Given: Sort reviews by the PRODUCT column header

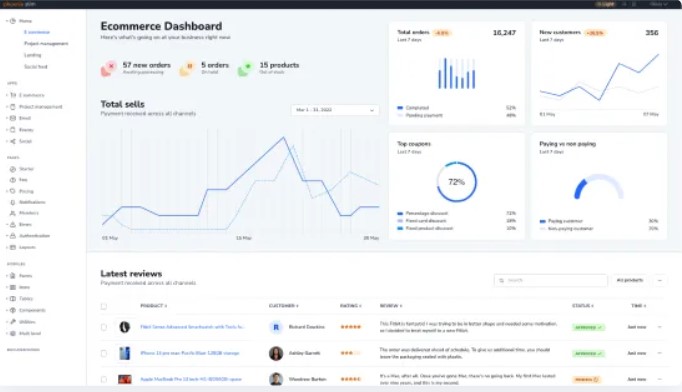Looking at the screenshot, I should (154, 306).
